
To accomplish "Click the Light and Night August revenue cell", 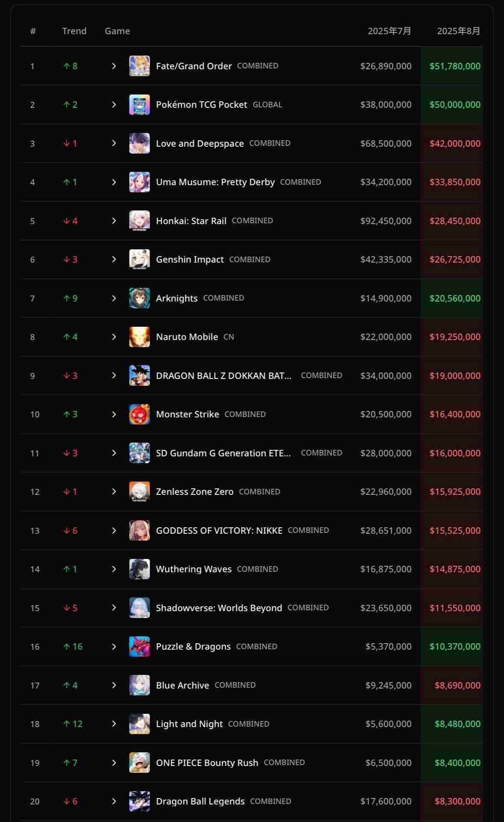I will click(452, 724).
